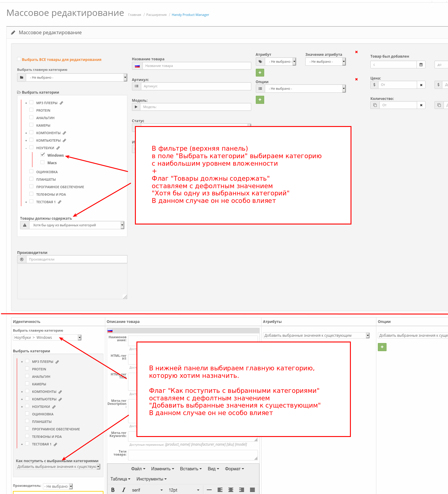The width and height of the screenshot is (448, 494).
Task: Check 'Выбрать ВСЕ товары для редактирования'
Action: click(19, 59)
